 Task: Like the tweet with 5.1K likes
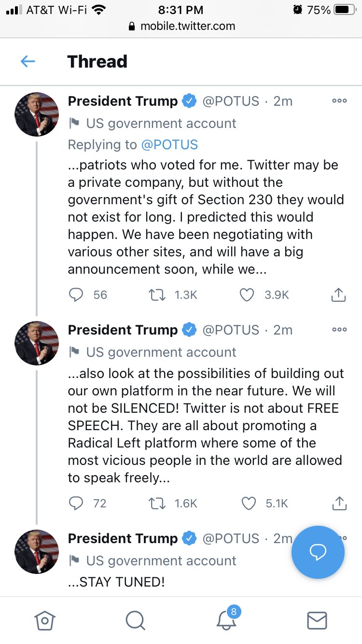[x=248, y=504]
